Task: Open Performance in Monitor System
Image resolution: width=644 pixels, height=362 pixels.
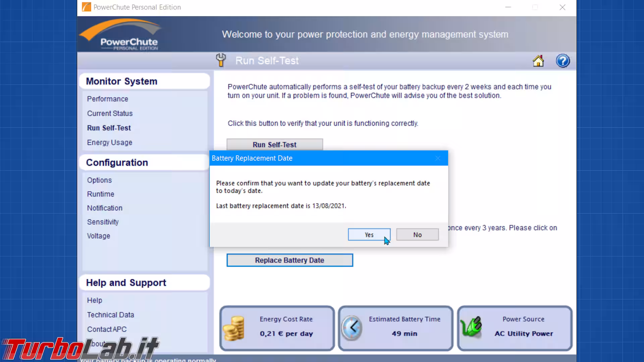Action: pyautogui.click(x=107, y=99)
